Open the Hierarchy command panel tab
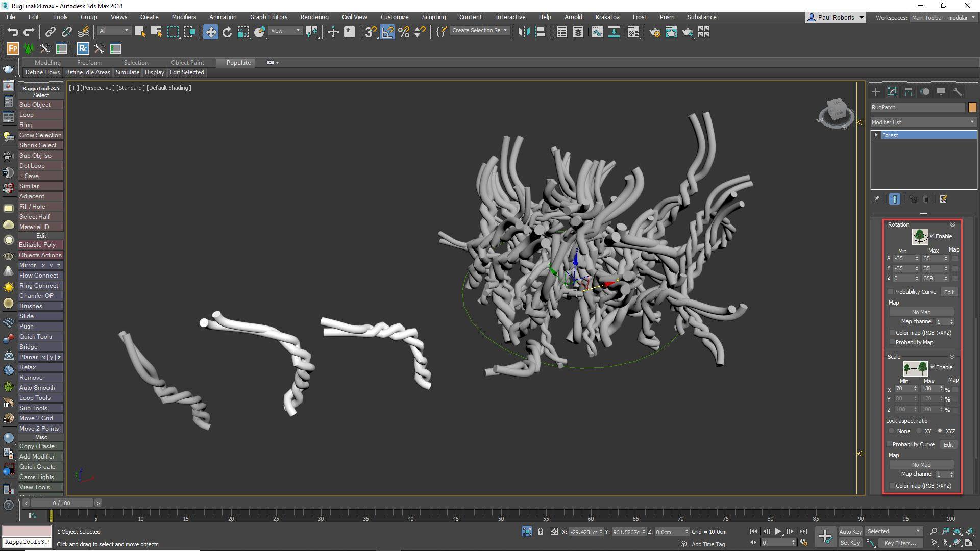980x551 pixels. pos(908,92)
